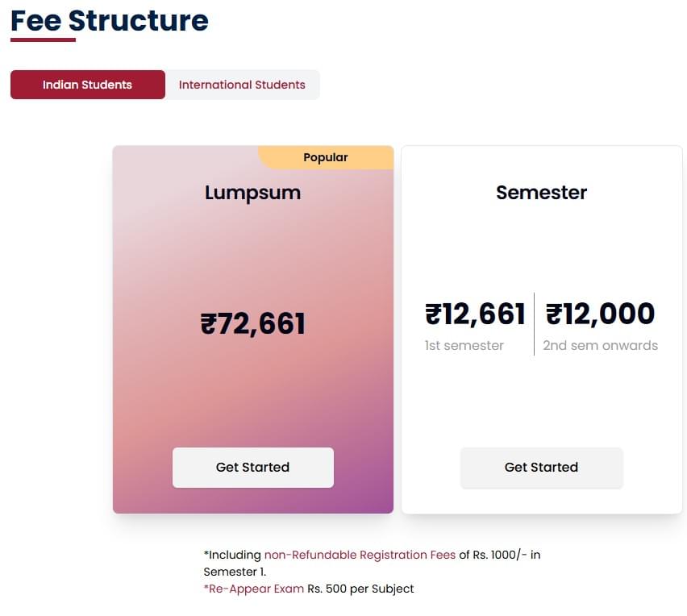Select the Semester pricing card
The image size is (687, 616).
[541, 242]
